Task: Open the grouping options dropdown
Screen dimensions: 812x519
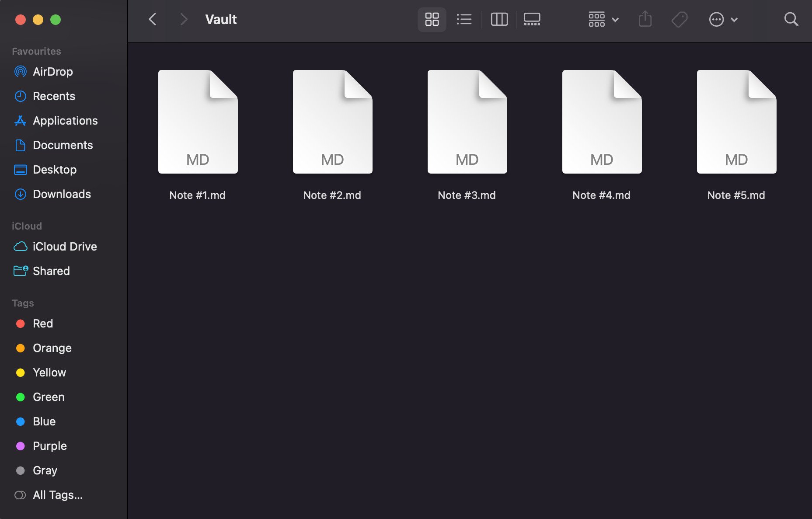Action: point(603,19)
